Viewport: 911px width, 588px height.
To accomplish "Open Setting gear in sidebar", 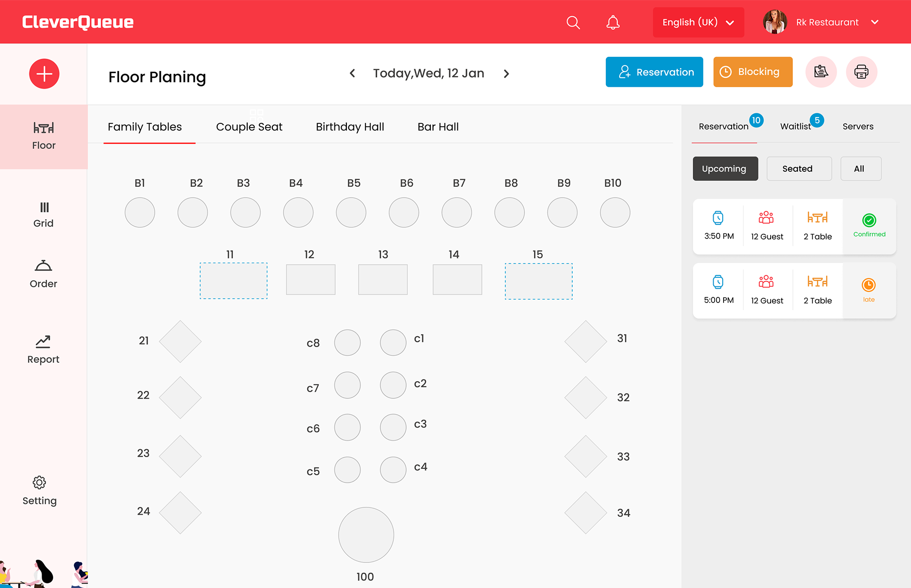I will tap(39, 491).
